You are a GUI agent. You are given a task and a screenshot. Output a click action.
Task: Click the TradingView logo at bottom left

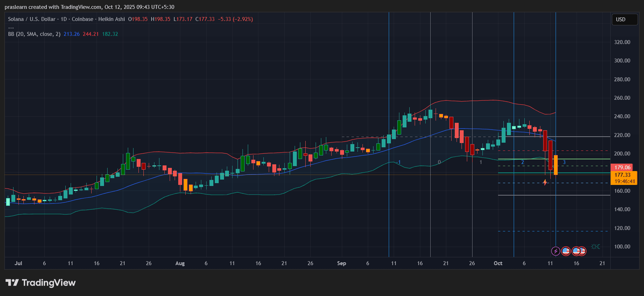point(40,283)
